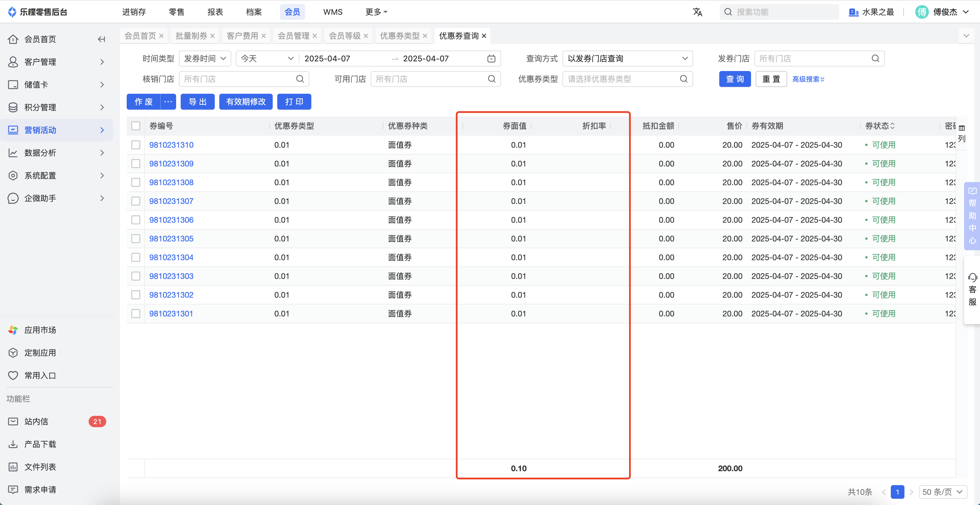Open the query method dropdown
Screen dimensions: 980x505
[627, 59]
